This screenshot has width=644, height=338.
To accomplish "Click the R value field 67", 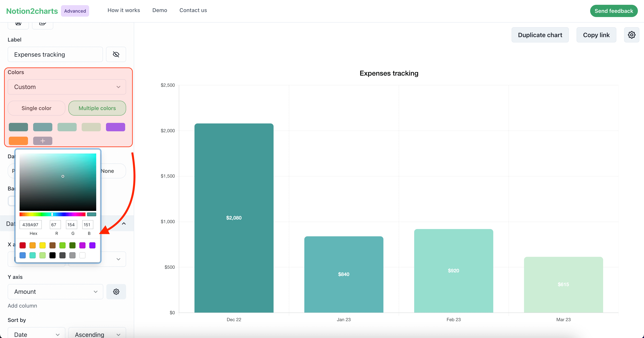I will click(x=55, y=225).
